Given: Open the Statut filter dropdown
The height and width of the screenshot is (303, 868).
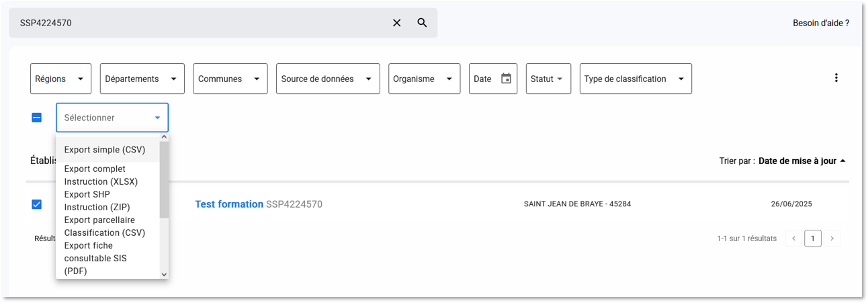Looking at the screenshot, I should tap(548, 79).
